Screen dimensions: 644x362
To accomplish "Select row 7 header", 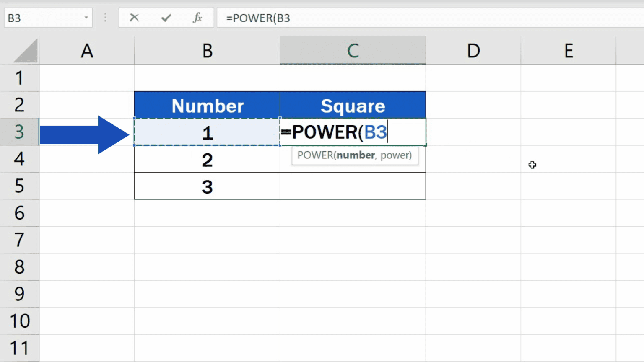I will tap(20, 240).
